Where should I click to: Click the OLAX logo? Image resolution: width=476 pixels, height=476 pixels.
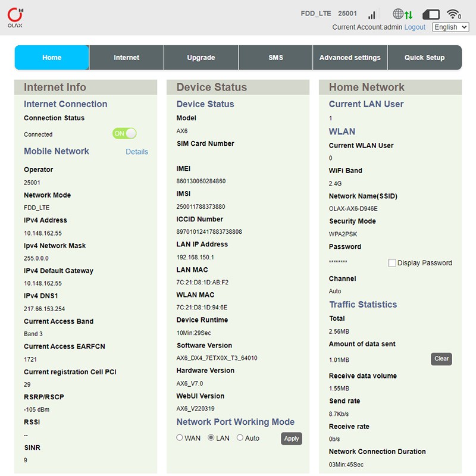tap(16, 18)
